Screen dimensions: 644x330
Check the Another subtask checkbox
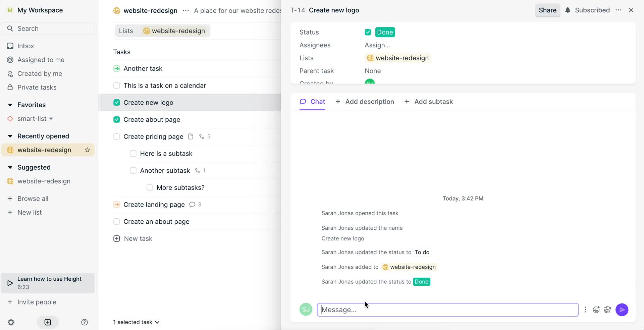click(x=133, y=171)
